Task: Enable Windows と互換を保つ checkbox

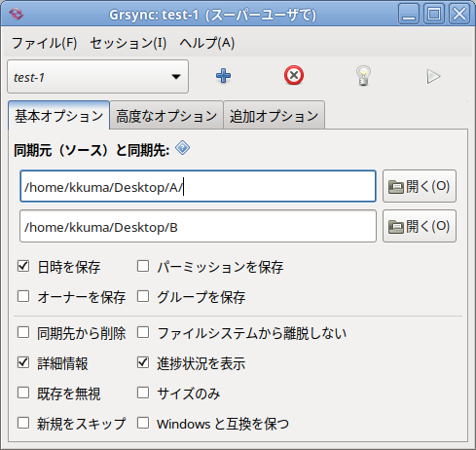Action: click(143, 423)
